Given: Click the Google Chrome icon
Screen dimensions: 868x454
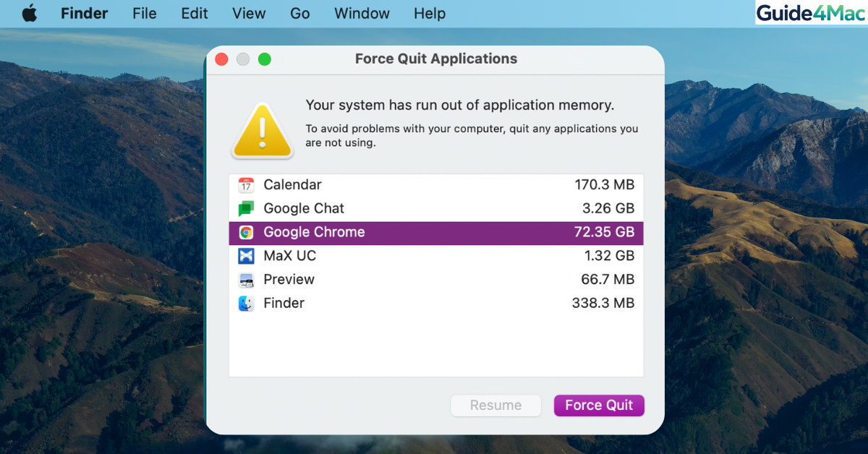Looking at the screenshot, I should click(x=246, y=232).
